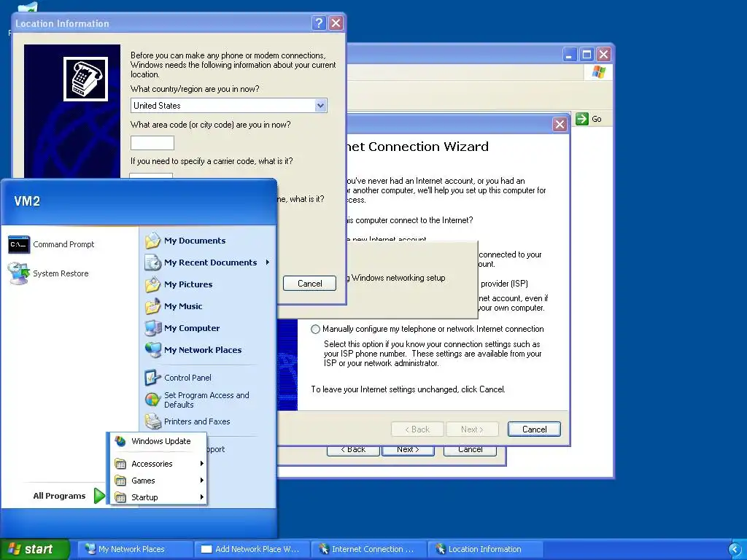Open Control Panel

179,378
